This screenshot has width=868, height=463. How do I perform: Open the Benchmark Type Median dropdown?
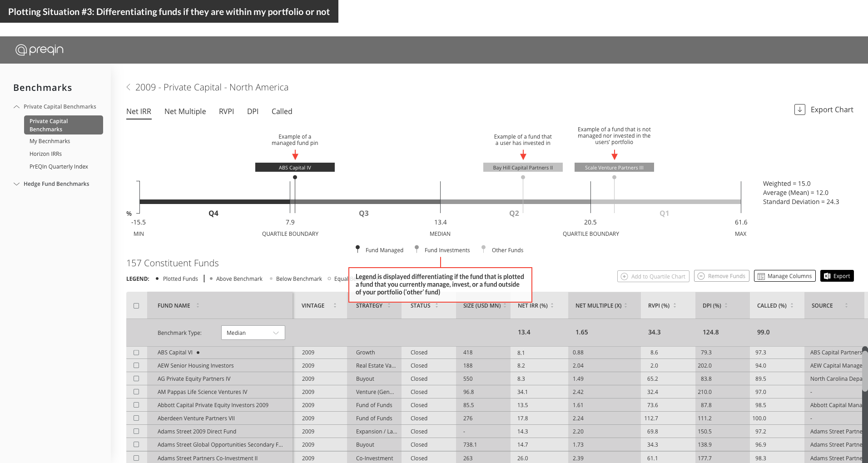point(253,333)
